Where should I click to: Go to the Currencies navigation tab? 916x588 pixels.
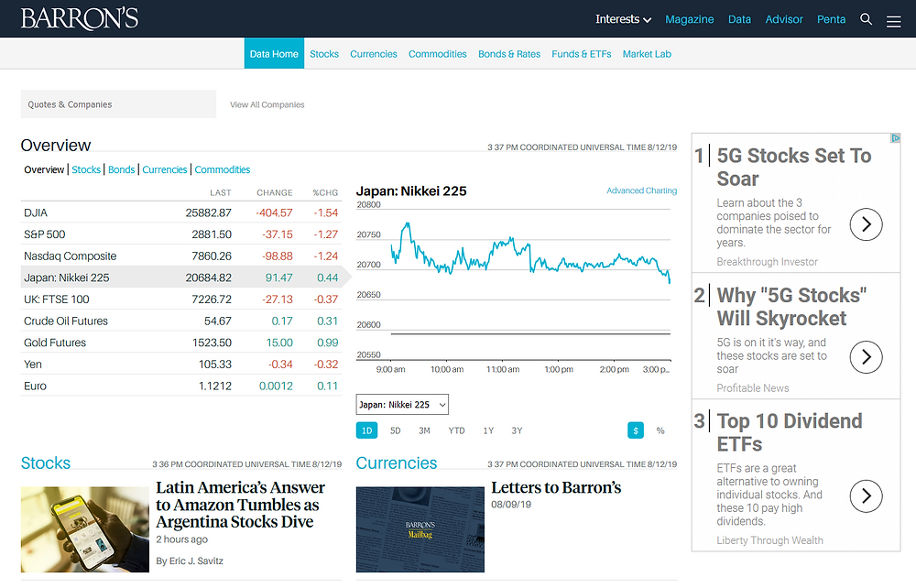[x=374, y=54]
